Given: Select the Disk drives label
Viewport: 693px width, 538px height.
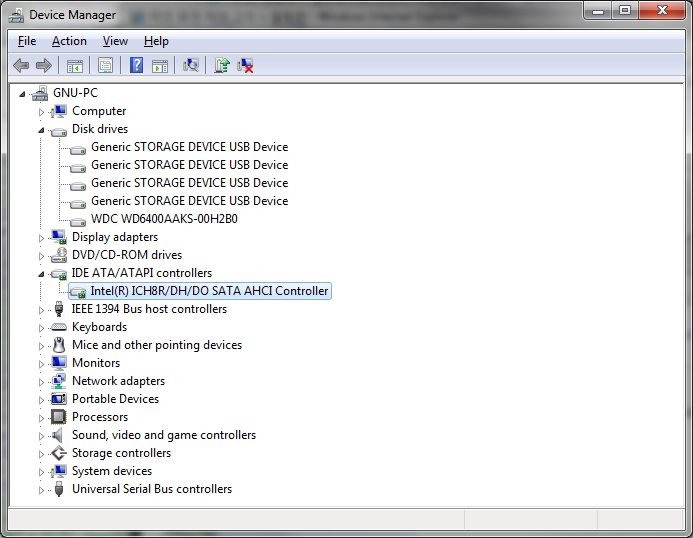Looking at the screenshot, I should tap(100, 129).
